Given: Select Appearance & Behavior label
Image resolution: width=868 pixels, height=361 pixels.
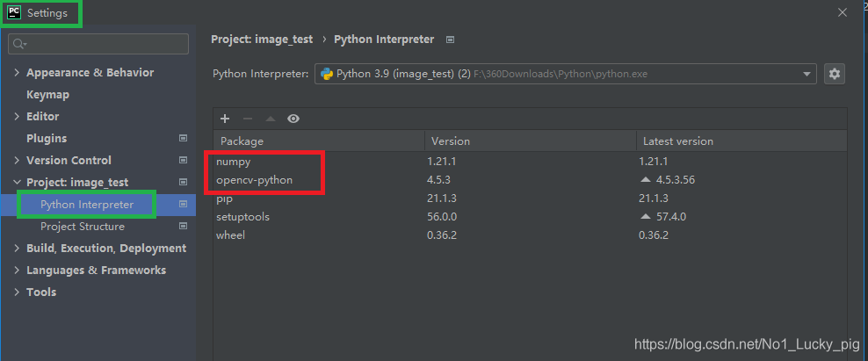Looking at the screenshot, I should (90, 73).
